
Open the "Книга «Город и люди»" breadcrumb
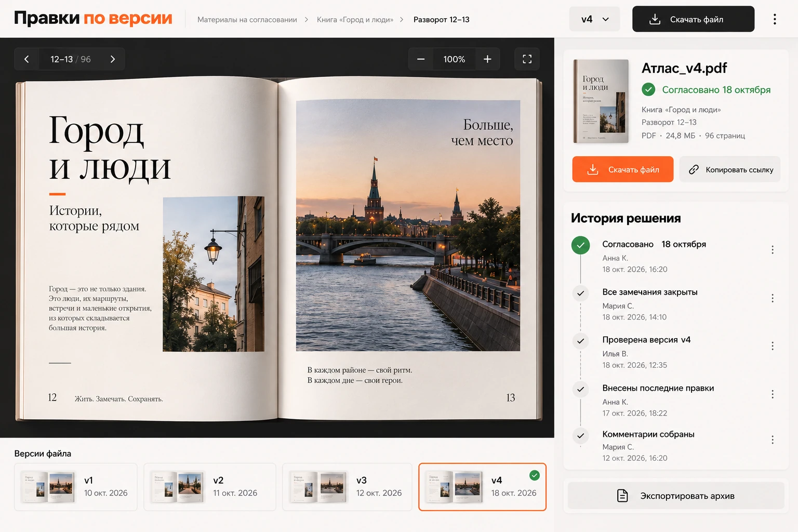tap(355, 20)
